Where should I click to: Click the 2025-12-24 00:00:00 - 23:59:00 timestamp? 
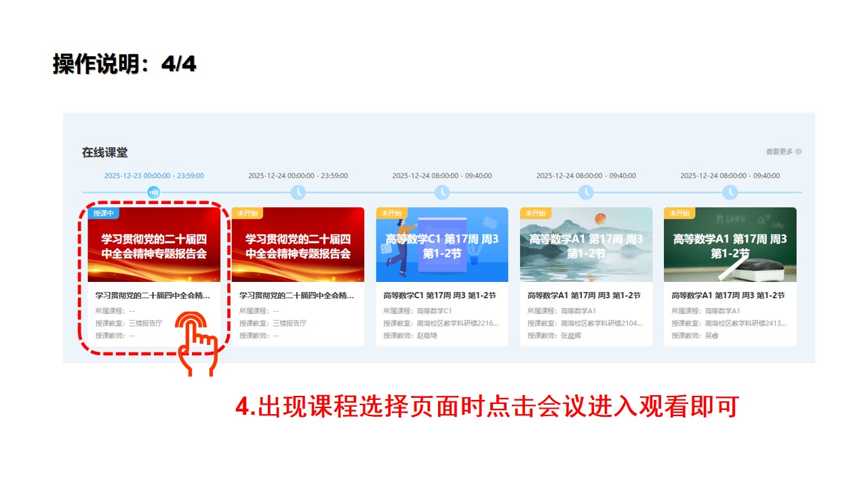click(298, 176)
